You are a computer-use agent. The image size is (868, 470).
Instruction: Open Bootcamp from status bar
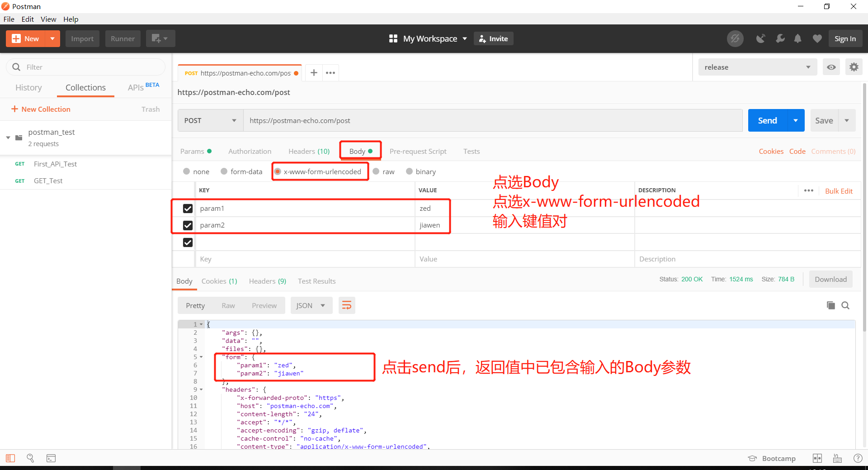[x=772, y=458]
